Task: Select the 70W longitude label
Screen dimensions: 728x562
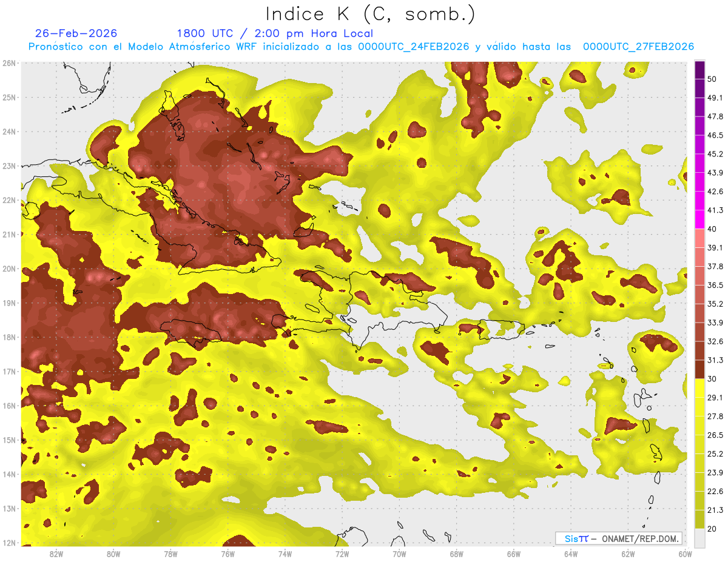Action: point(399,554)
